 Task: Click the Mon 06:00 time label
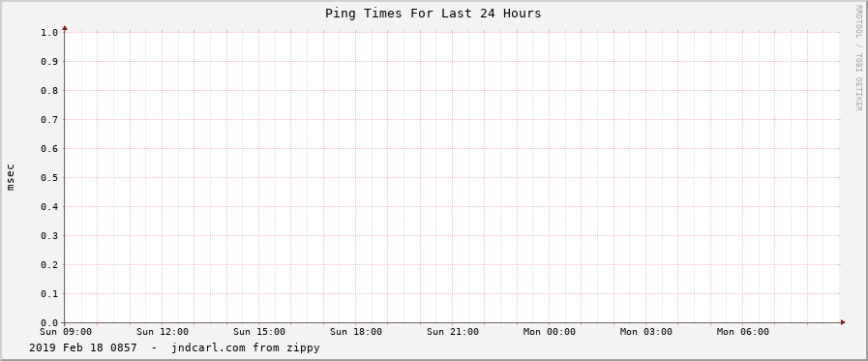743,332
